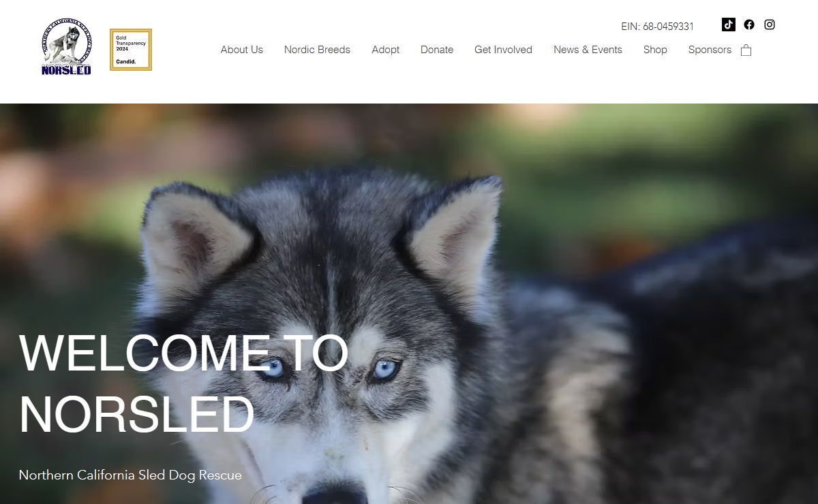Open the Instagram social icon
Viewport: 818px width, 504px height.
pos(770,25)
